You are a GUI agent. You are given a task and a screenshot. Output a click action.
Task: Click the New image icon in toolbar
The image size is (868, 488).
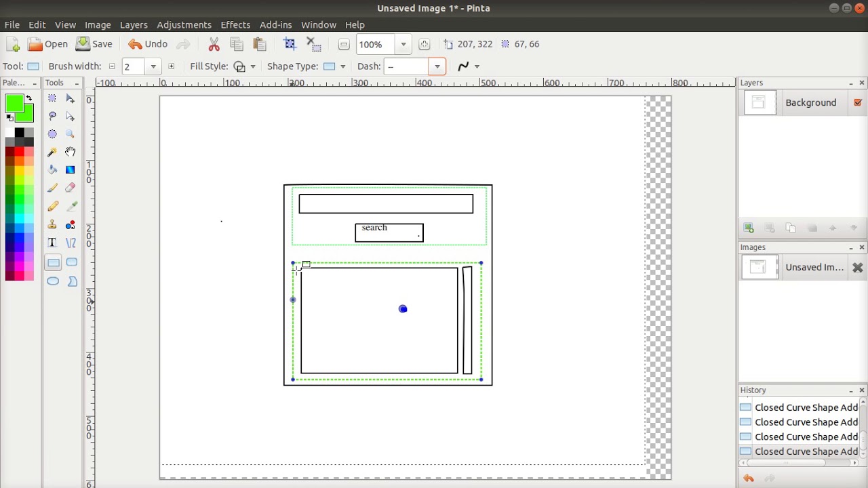[13, 44]
